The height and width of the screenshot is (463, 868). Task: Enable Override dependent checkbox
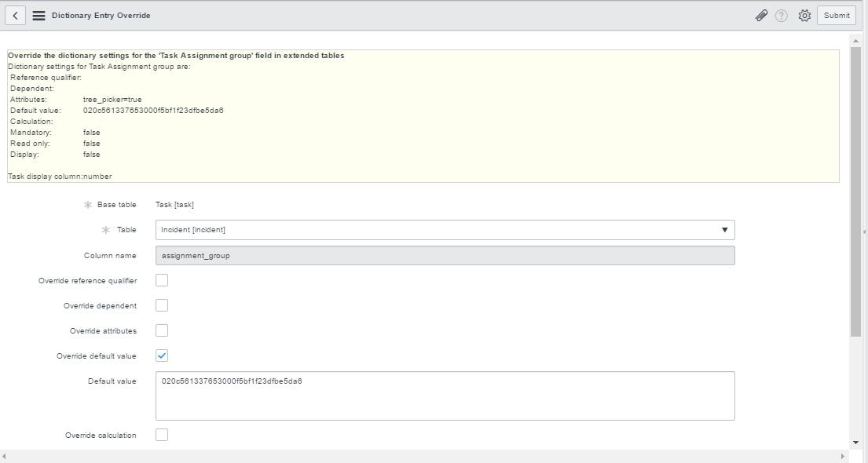click(x=162, y=305)
